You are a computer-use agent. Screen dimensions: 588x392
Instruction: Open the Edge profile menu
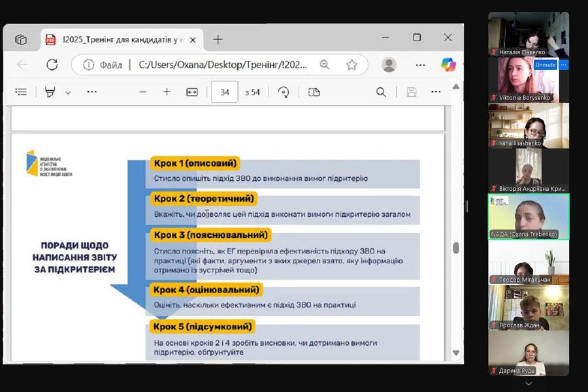coord(389,65)
